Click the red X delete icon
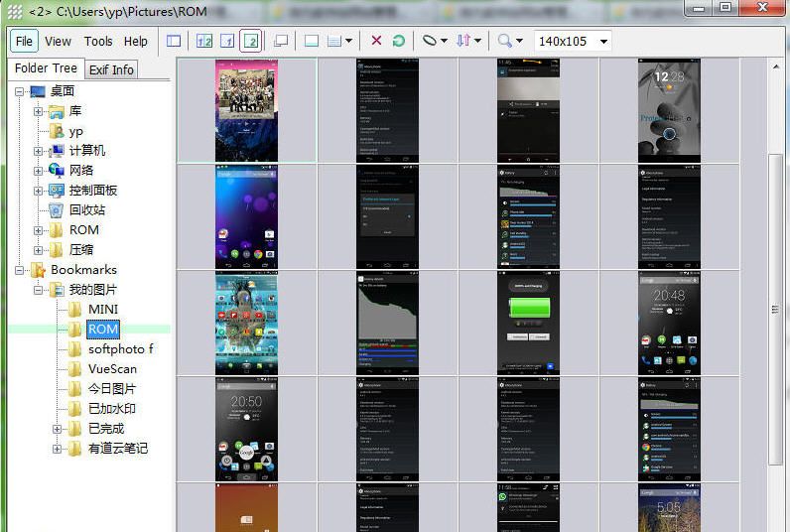790x532 pixels. (376, 41)
